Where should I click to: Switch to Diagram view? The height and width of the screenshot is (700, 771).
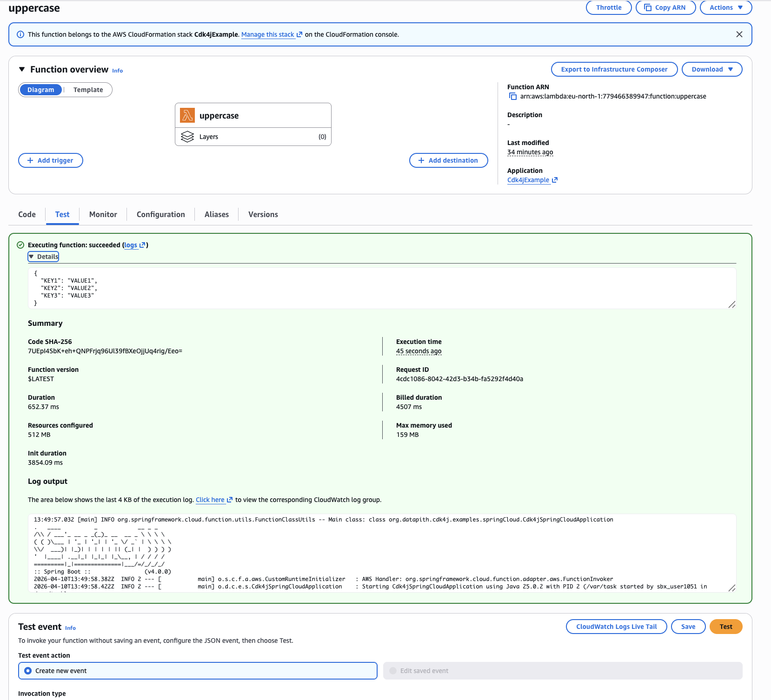point(41,90)
